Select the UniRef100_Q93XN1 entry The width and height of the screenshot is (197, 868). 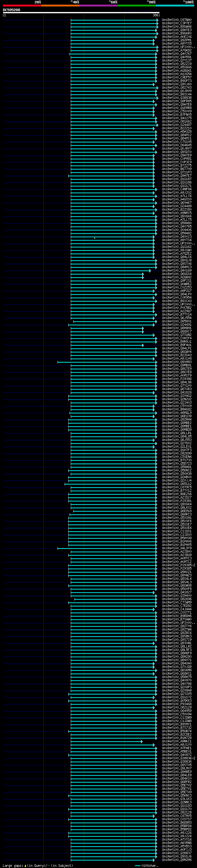pyautogui.click(x=177, y=643)
